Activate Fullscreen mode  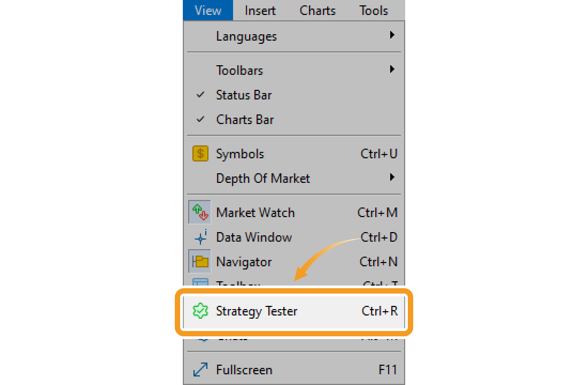point(244,369)
